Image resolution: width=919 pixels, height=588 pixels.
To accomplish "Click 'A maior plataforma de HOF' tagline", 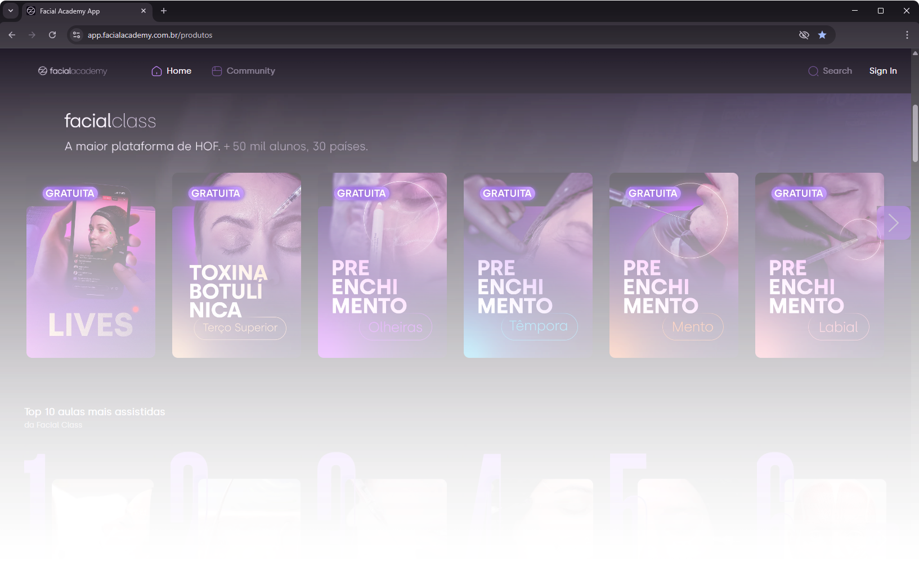I will tap(142, 146).
